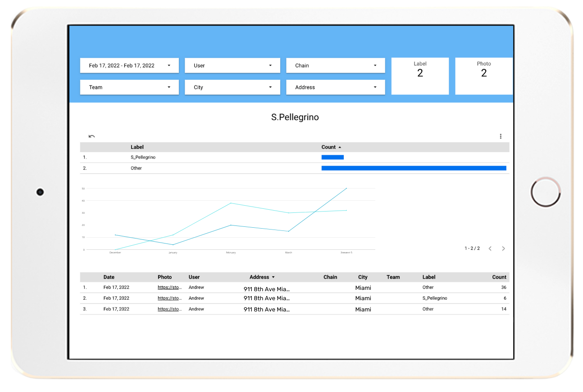Open the User filter dropdown
This screenshot has width=583, height=392.
click(x=232, y=65)
